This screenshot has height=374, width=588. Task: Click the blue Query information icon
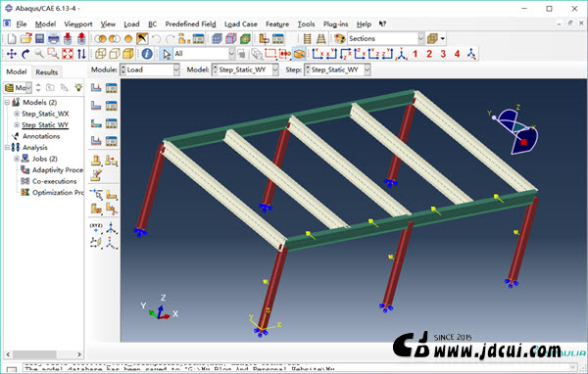(x=147, y=54)
